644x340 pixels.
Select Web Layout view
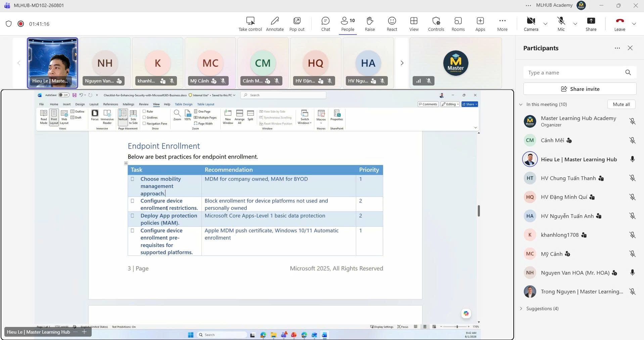pyautogui.click(x=64, y=117)
